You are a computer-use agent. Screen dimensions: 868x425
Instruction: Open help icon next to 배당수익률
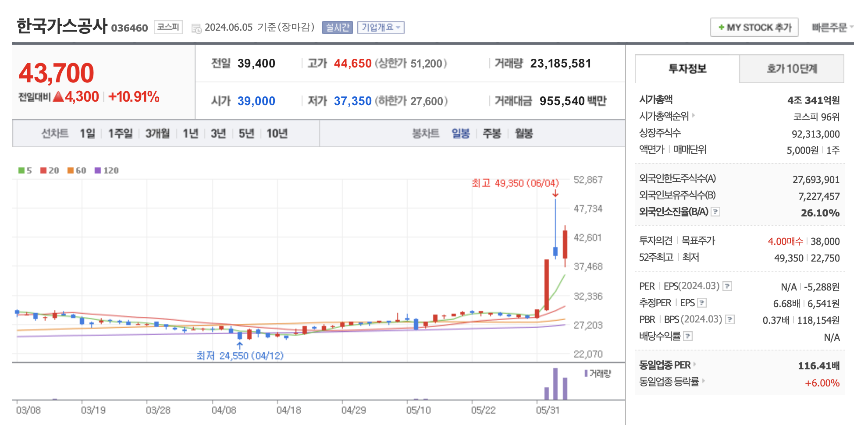[688, 336]
